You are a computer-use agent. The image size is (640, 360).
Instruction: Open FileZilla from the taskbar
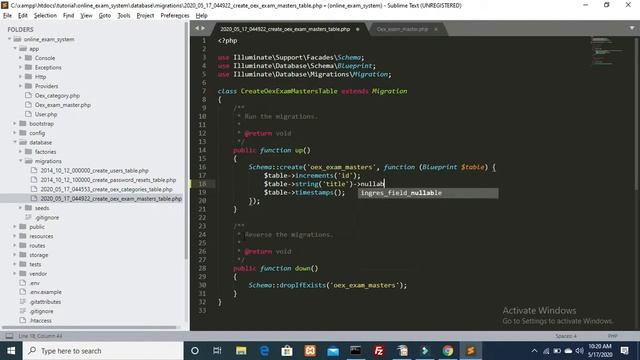[x=379, y=351]
